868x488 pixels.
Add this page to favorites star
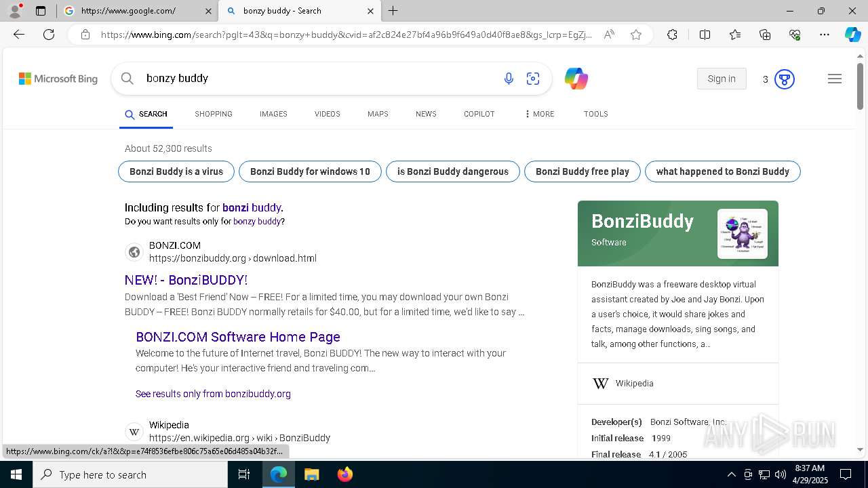[636, 35]
